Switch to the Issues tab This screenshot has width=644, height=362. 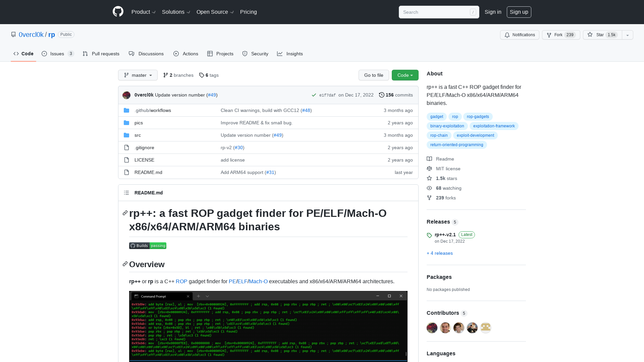coord(58,54)
